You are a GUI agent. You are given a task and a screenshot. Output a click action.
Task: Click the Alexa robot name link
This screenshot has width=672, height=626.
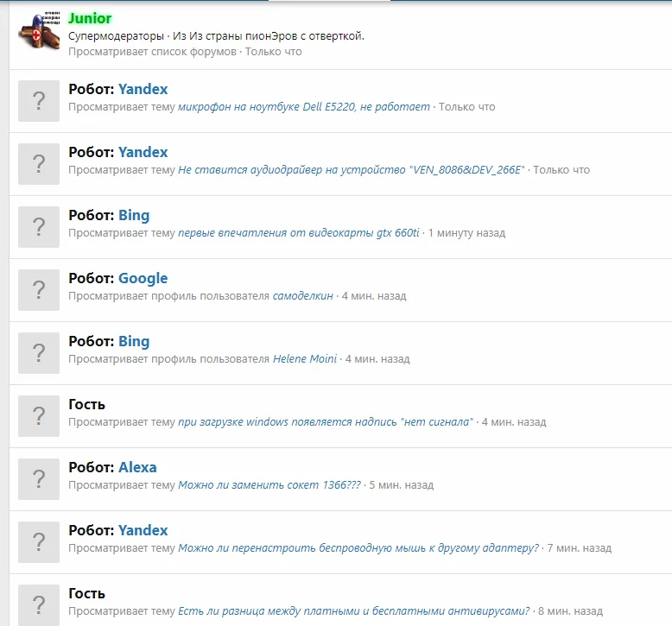[137, 467]
